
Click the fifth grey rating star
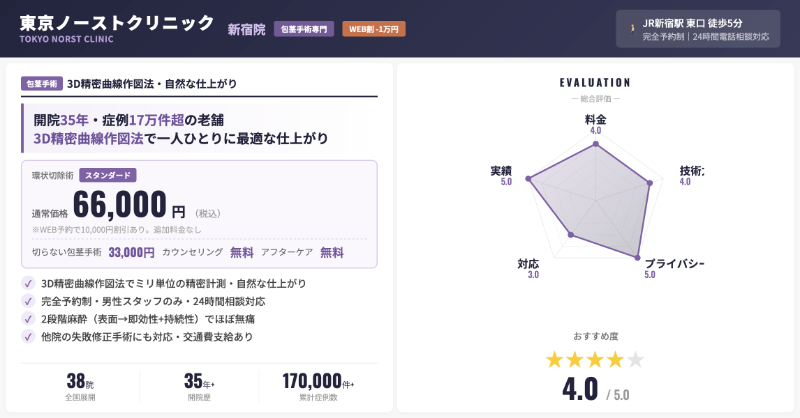pyautogui.click(x=635, y=359)
